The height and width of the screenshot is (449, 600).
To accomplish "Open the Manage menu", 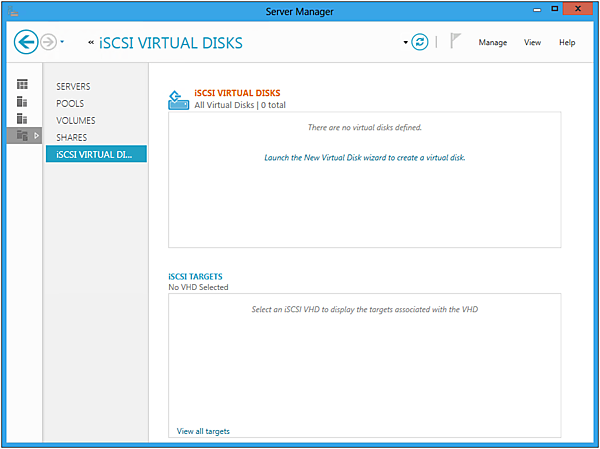I will (492, 43).
